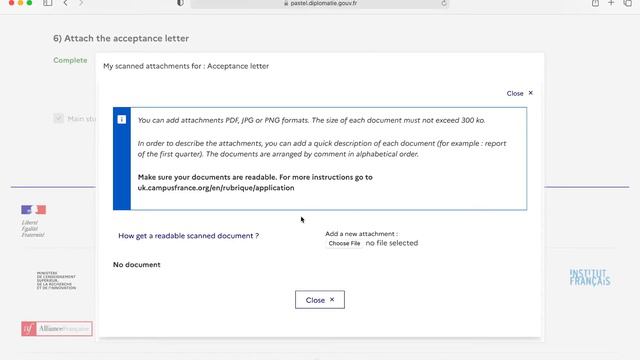Show the tab overview icon
640x360 pixels.
(x=628, y=3)
